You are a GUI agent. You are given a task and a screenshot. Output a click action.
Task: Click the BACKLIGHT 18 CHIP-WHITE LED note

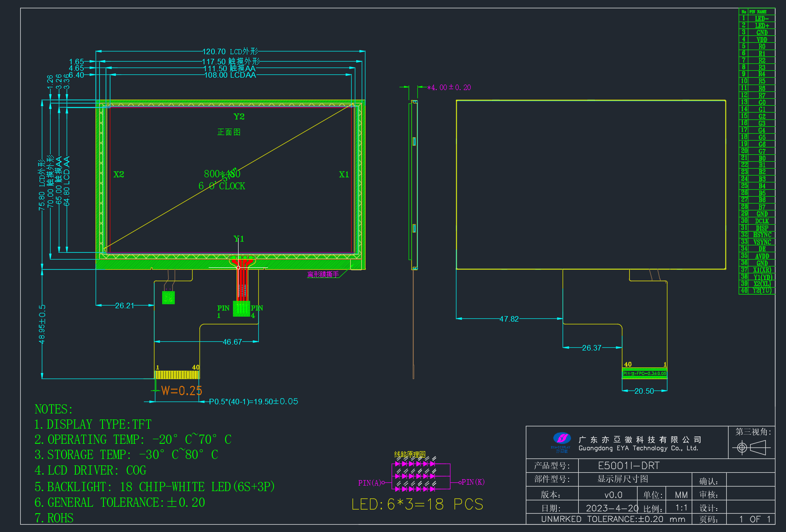tap(154, 487)
